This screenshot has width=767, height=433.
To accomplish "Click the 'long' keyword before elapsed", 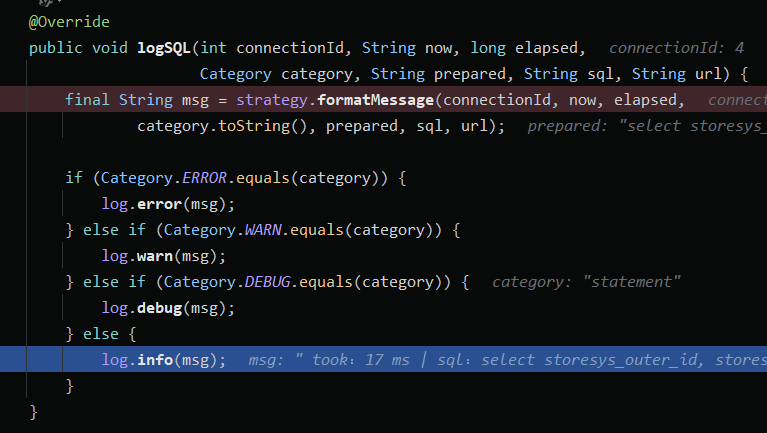I will tap(488, 48).
